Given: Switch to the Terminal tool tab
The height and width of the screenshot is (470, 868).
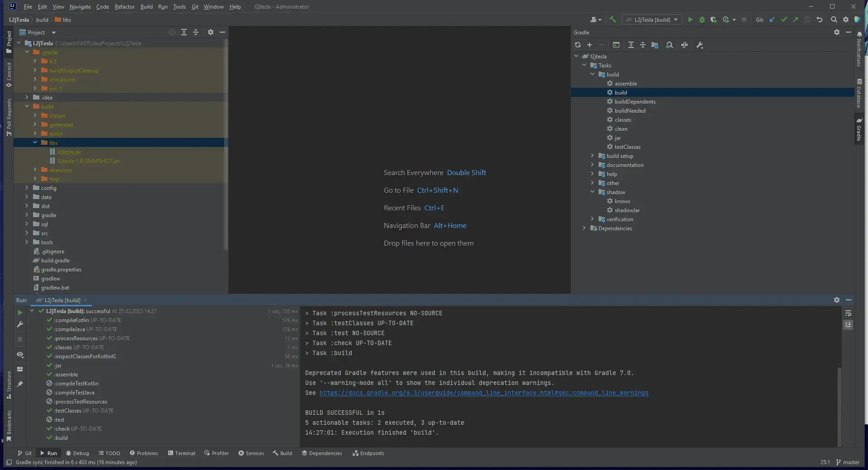Looking at the screenshot, I should 182,453.
